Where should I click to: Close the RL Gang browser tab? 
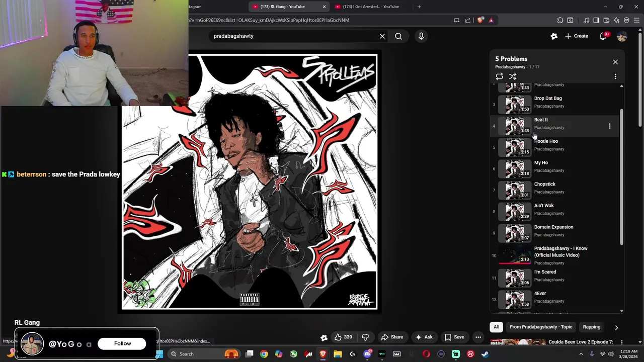point(324,7)
